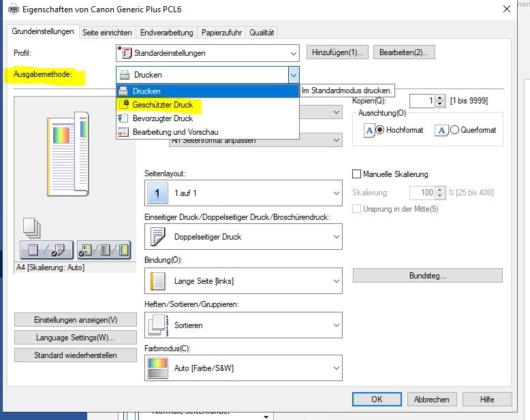Click the Standardeinstellungen profile icon

pos(125,52)
